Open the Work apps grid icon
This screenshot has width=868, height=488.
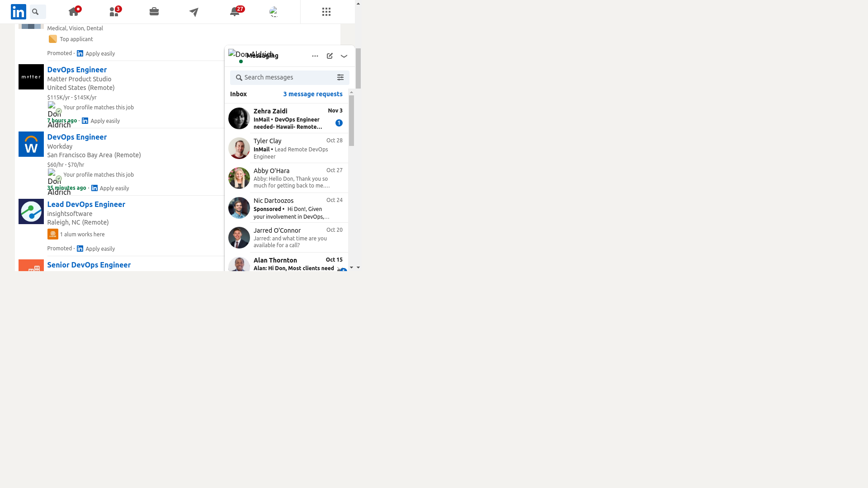[326, 12]
